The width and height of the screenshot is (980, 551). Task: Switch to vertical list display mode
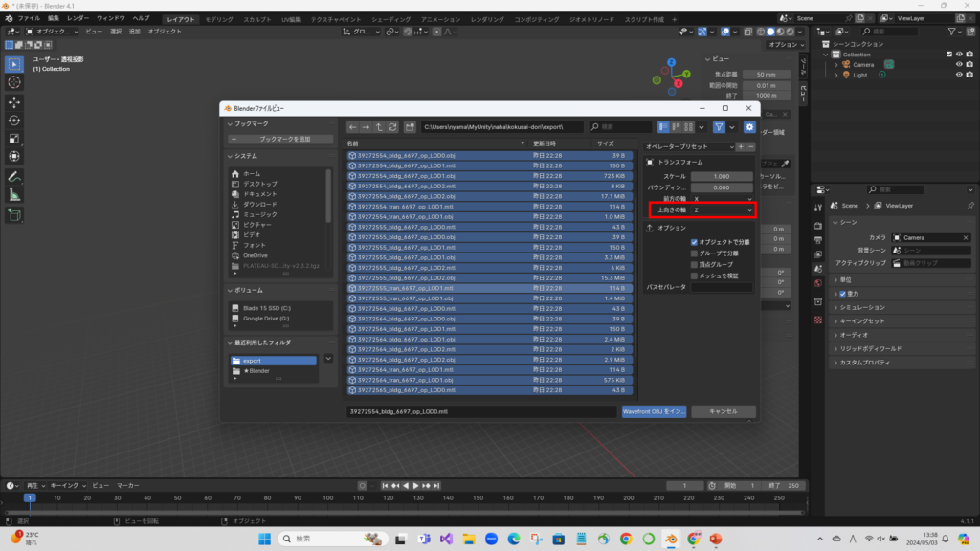pos(663,126)
